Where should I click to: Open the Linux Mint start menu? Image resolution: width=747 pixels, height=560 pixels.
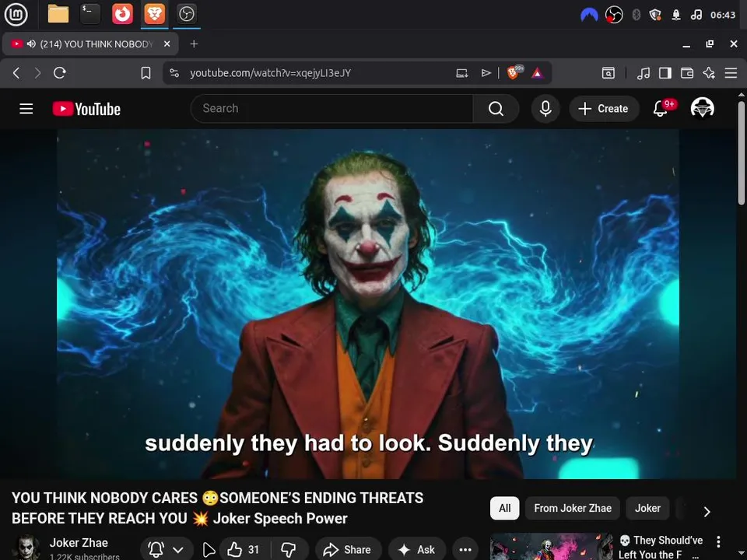click(x=16, y=14)
